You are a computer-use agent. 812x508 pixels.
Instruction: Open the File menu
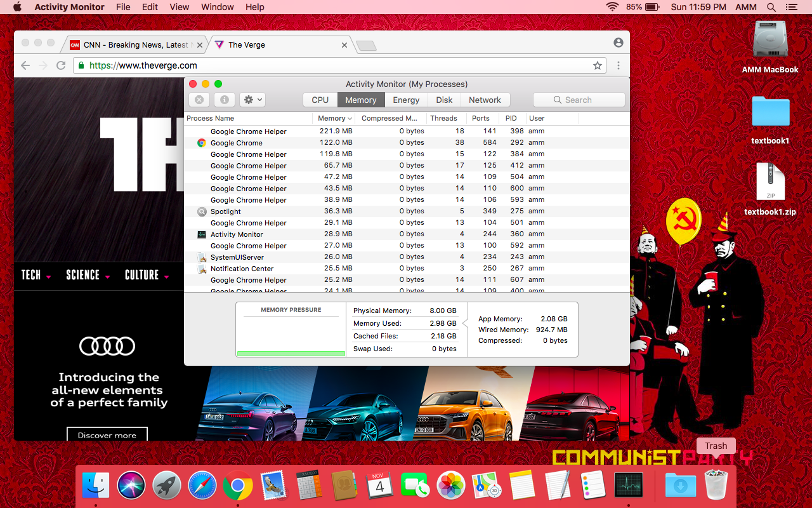click(x=123, y=7)
